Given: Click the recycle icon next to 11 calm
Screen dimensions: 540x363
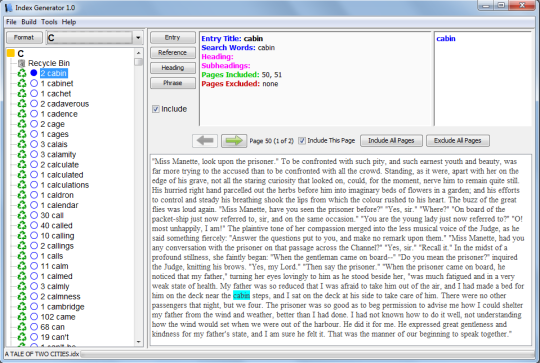Looking at the screenshot, I should point(22,266).
